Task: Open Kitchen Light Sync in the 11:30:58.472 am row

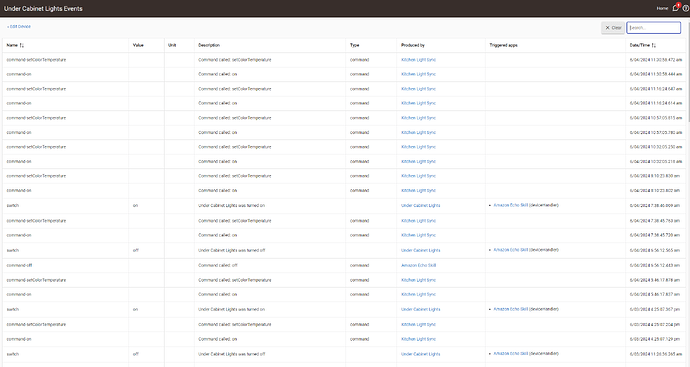Action: click(x=418, y=60)
